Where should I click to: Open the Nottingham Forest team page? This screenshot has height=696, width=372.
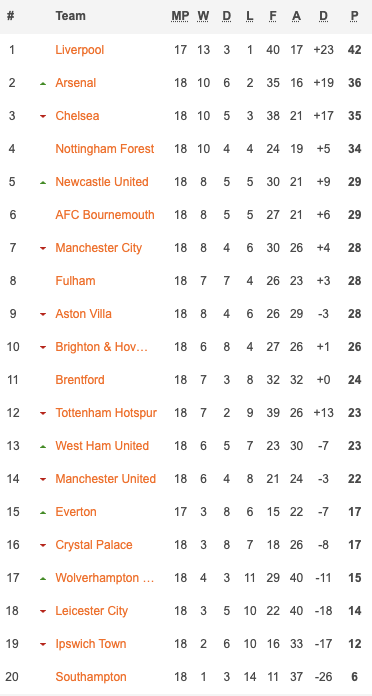[x=105, y=149]
